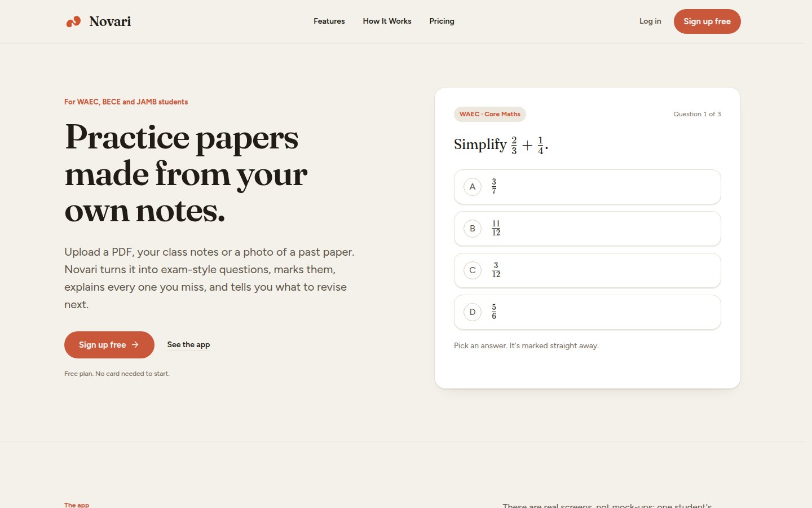Go to How It Works section
The width and height of the screenshot is (812, 508).
(387, 21)
